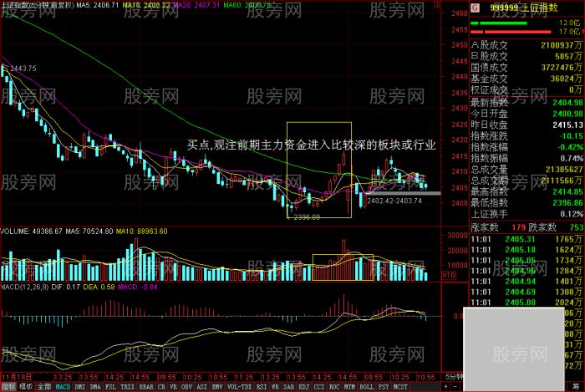Click the 今日开盘 2400.98 row

pos(526,114)
